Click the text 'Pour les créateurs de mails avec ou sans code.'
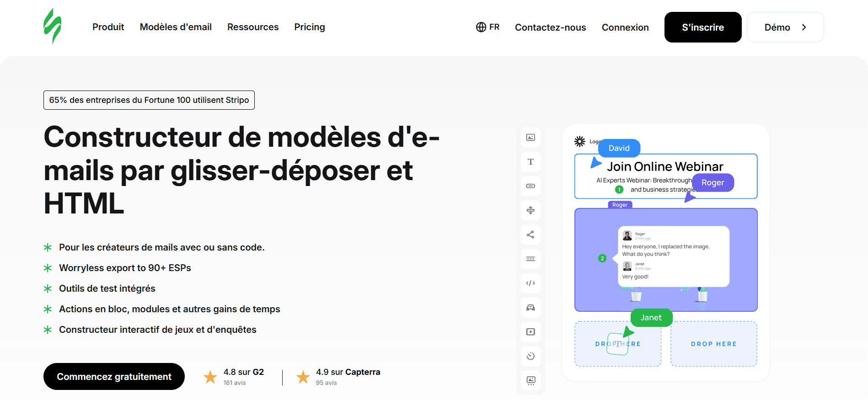 tap(162, 247)
